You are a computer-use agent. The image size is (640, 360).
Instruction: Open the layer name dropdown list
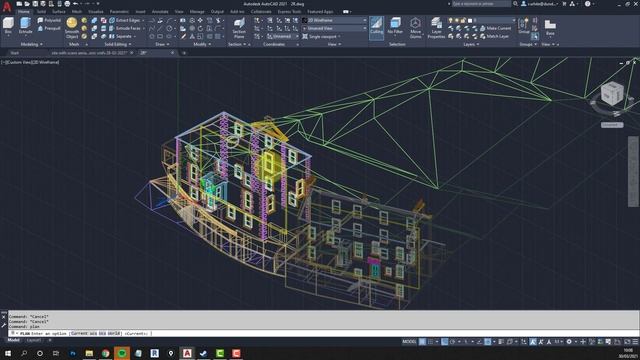[493, 20]
